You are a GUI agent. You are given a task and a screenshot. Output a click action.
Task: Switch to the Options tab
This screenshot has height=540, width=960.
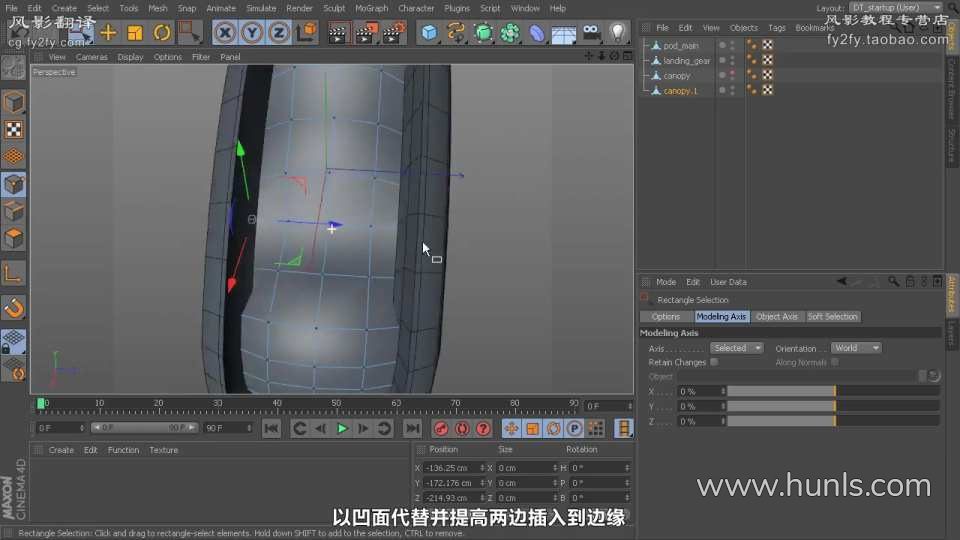[x=666, y=317]
